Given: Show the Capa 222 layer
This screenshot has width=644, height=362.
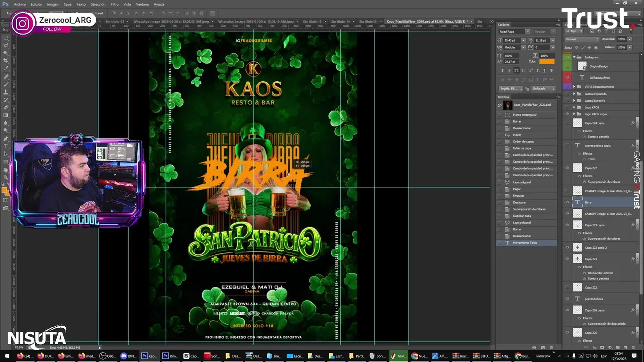Looking at the screenshot, I should pyautogui.click(x=567, y=287).
